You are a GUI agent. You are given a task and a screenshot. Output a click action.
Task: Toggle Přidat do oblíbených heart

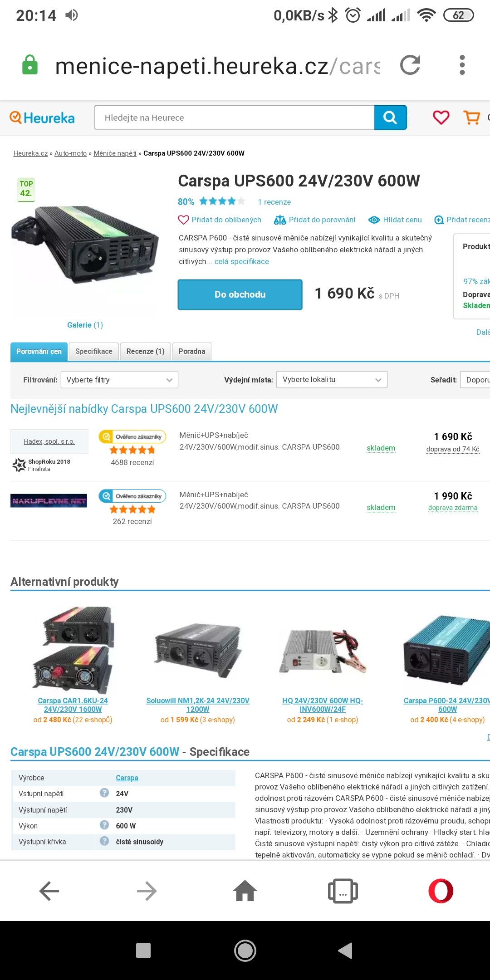(x=220, y=220)
